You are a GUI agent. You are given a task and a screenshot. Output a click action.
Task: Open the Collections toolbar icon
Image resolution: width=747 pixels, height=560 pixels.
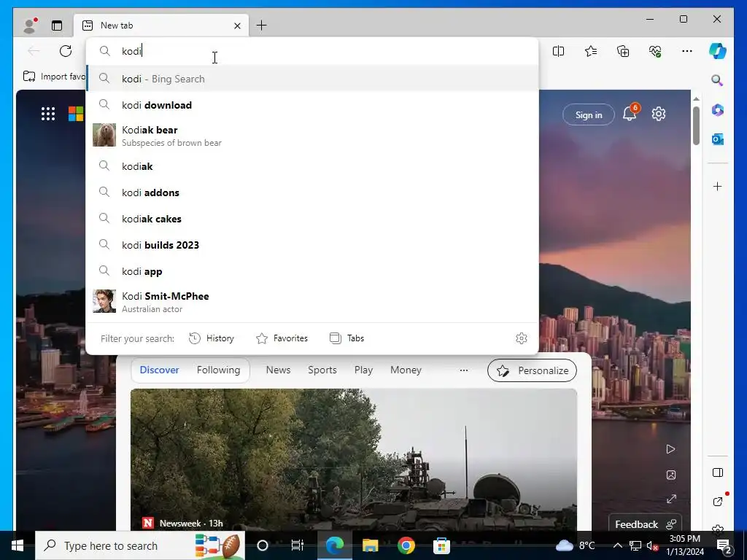click(623, 51)
